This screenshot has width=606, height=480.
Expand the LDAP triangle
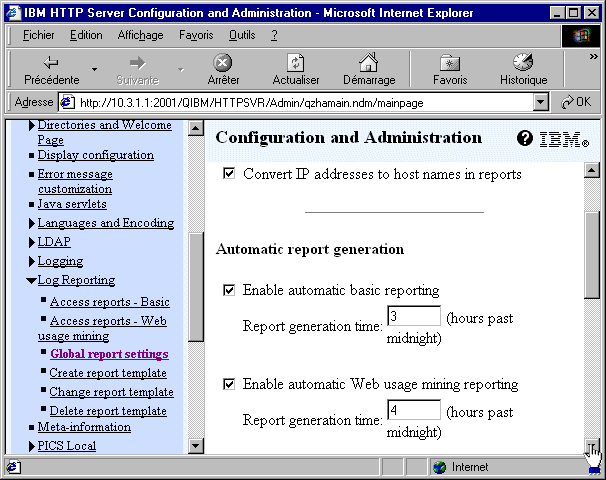coord(32,242)
